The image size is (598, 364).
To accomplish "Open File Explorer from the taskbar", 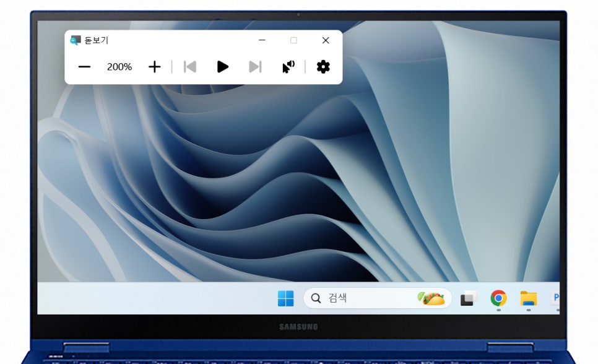I will point(529,298).
